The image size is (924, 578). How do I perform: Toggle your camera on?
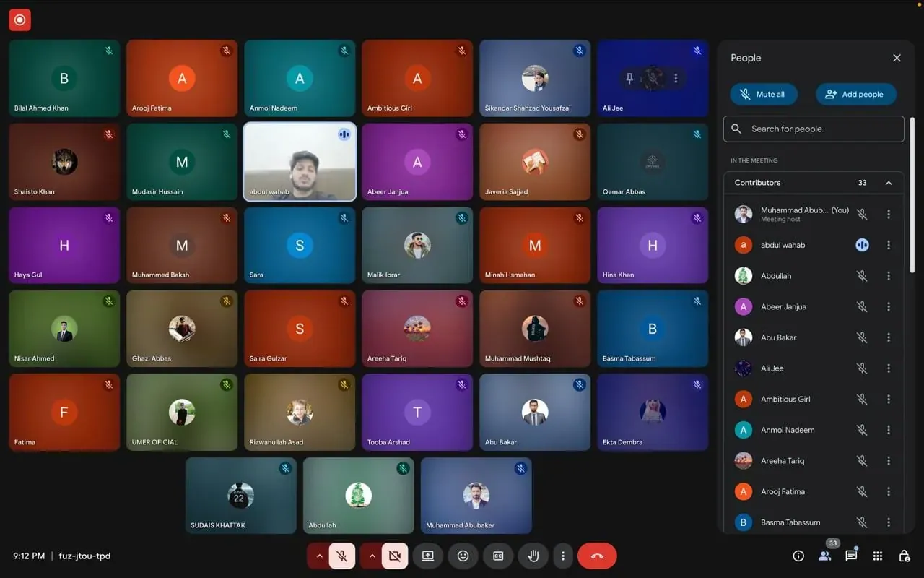(395, 556)
